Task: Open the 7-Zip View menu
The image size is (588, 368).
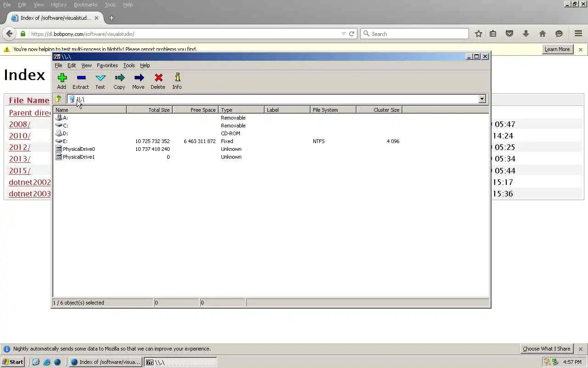Action: (x=86, y=65)
